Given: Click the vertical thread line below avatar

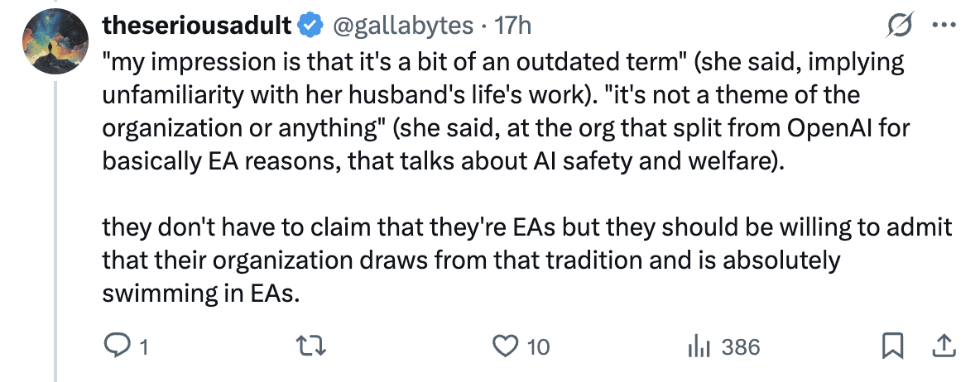Looking at the screenshot, I should click(56, 231).
